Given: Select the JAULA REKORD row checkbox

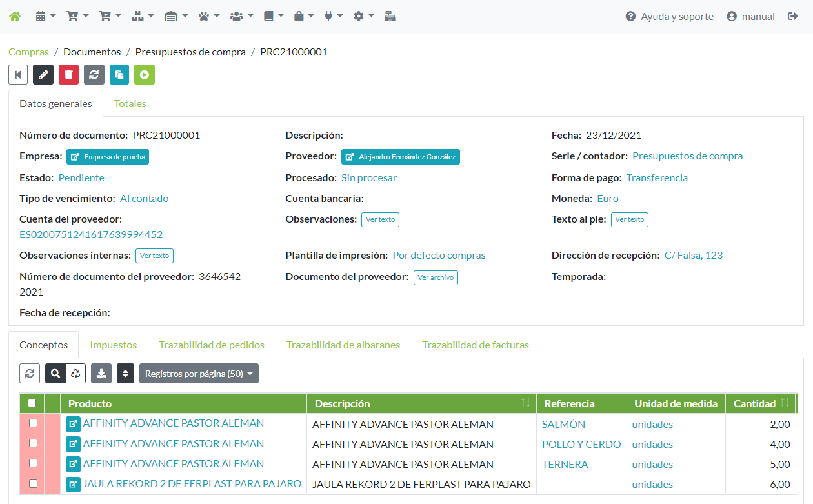Looking at the screenshot, I should pyautogui.click(x=33, y=484).
